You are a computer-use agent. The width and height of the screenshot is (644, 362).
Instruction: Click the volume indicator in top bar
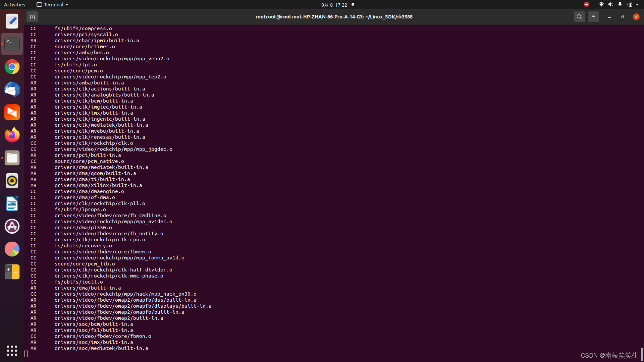pyautogui.click(x=610, y=5)
